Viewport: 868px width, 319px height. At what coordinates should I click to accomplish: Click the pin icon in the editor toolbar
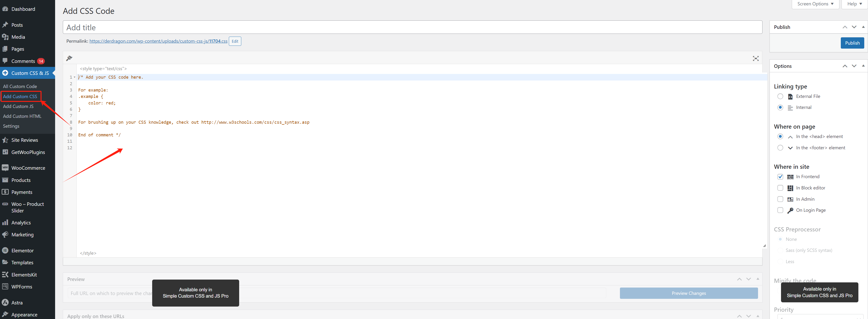[x=69, y=58]
